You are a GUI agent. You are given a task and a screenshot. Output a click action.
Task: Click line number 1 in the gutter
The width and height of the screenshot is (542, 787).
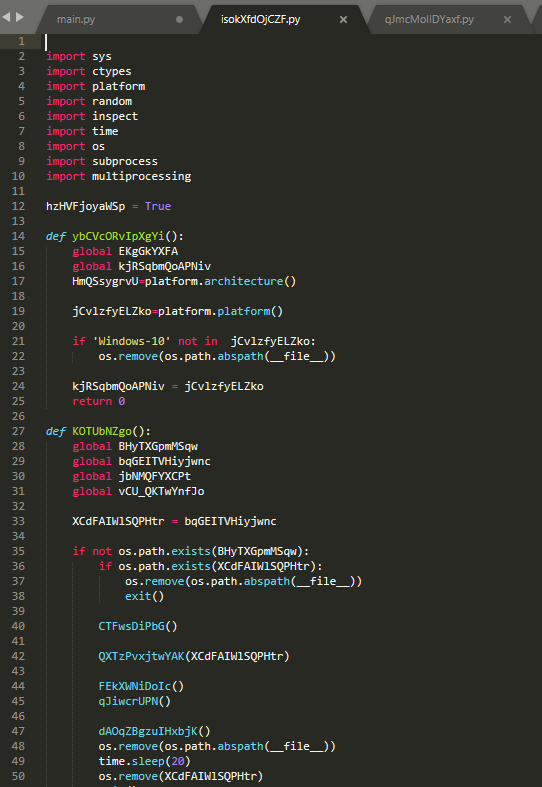[22, 41]
